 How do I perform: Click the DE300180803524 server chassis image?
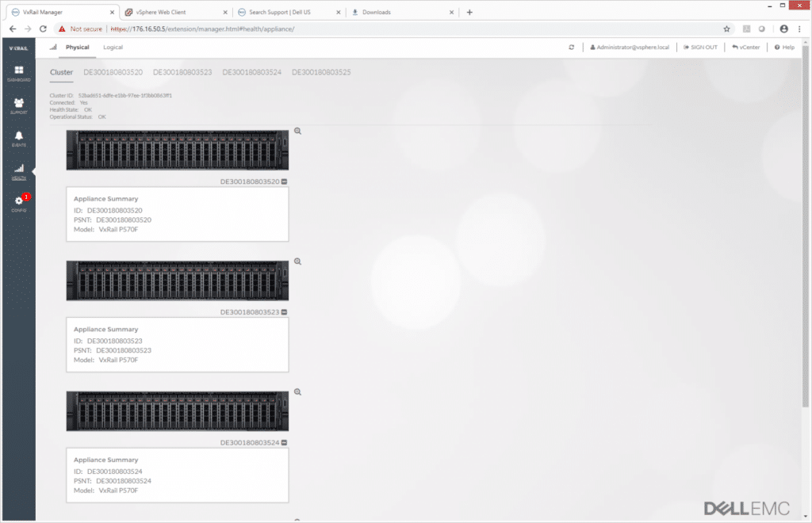(177, 410)
